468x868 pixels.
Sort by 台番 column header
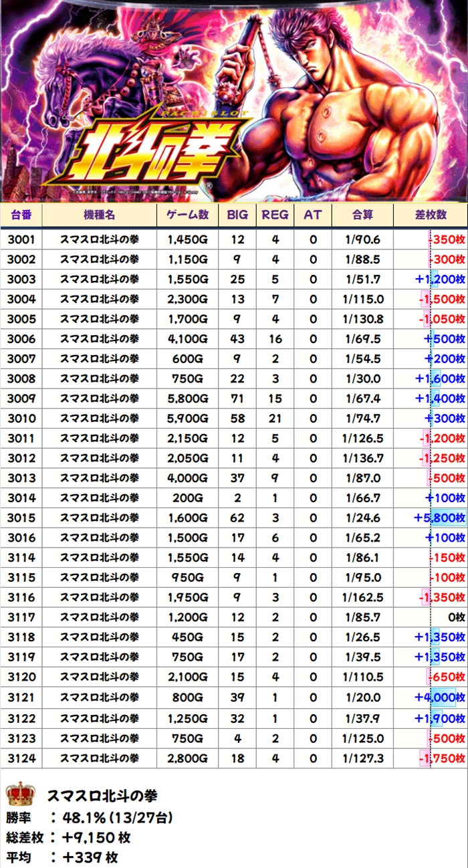click(21, 215)
